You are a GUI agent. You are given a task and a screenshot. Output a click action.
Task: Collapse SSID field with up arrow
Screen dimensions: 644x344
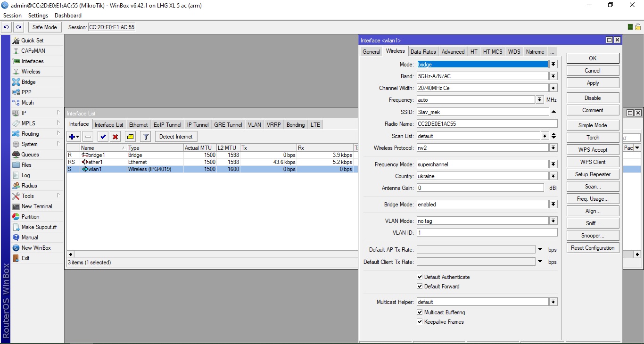(553, 112)
